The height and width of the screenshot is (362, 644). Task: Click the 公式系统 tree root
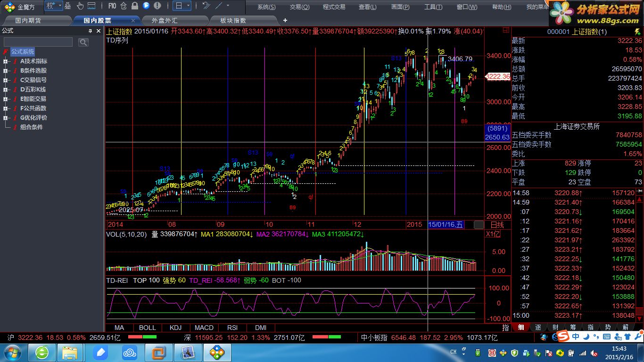(x=23, y=52)
